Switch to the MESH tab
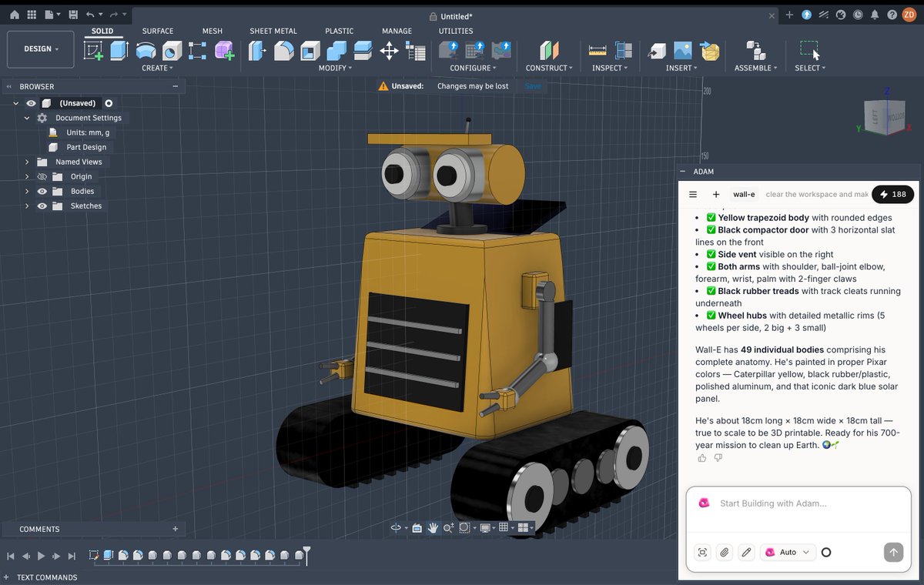 [213, 31]
